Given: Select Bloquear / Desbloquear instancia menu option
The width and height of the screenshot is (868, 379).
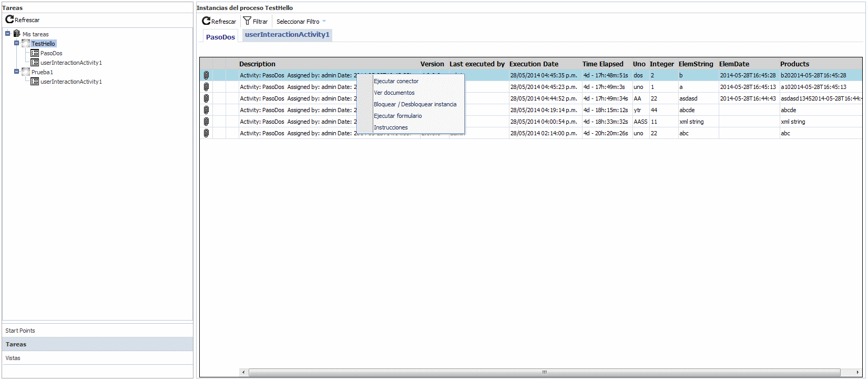Looking at the screenshot, I should [x=415, y=104].
